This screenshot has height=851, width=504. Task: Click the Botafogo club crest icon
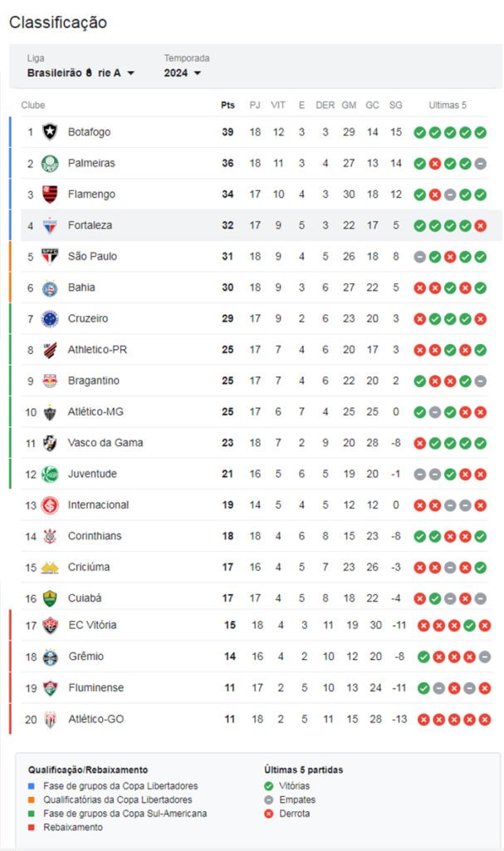50,132
